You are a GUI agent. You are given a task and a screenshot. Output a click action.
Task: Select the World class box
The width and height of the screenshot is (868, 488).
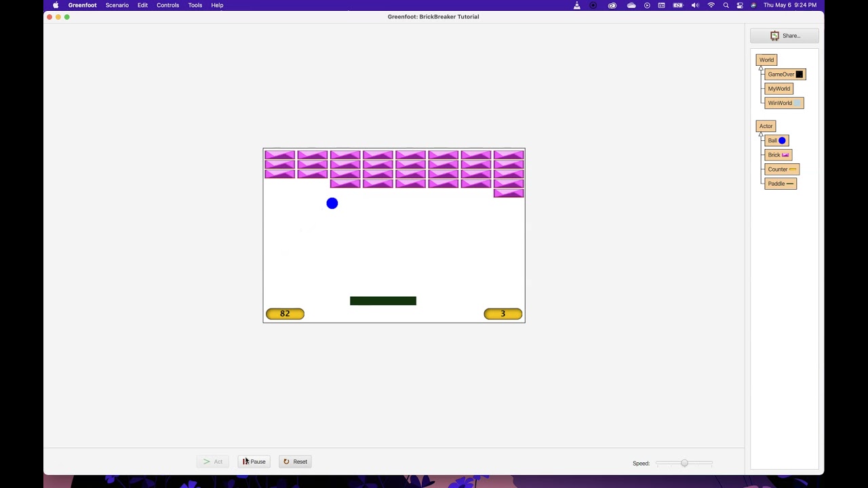766,60
